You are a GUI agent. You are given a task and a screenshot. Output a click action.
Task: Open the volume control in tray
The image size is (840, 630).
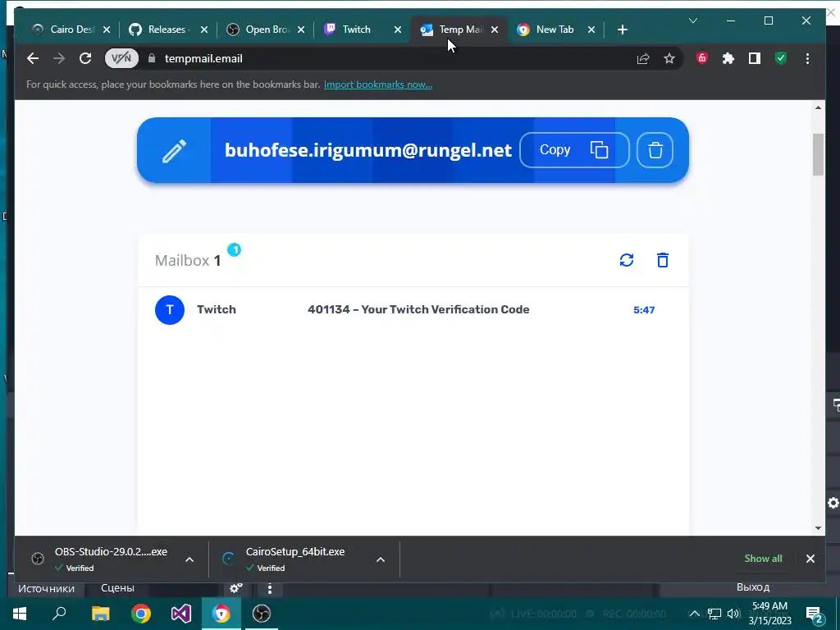click(733, 614)
